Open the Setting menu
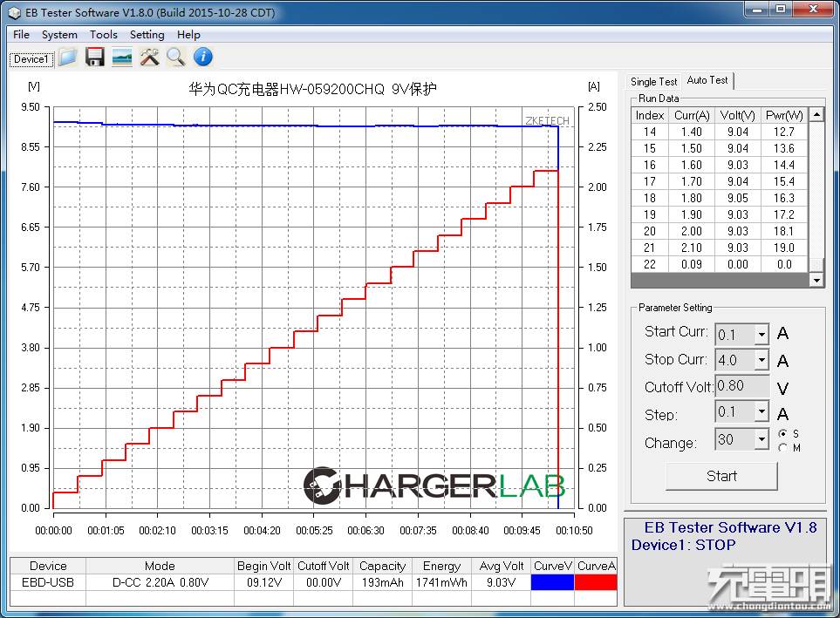This screenshot has height=618, width=840. (147, 35)
